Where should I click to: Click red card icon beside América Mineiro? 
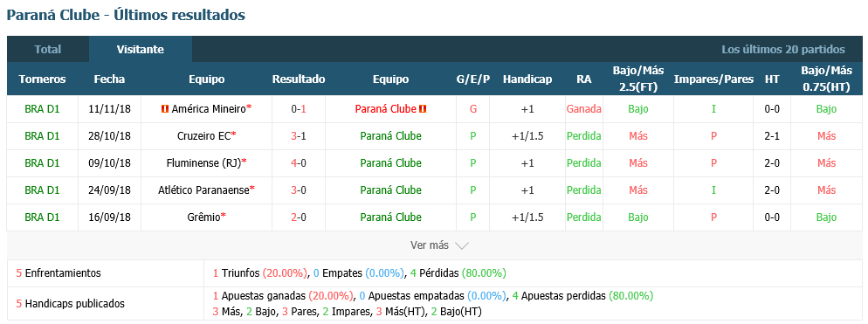point(164,109)
